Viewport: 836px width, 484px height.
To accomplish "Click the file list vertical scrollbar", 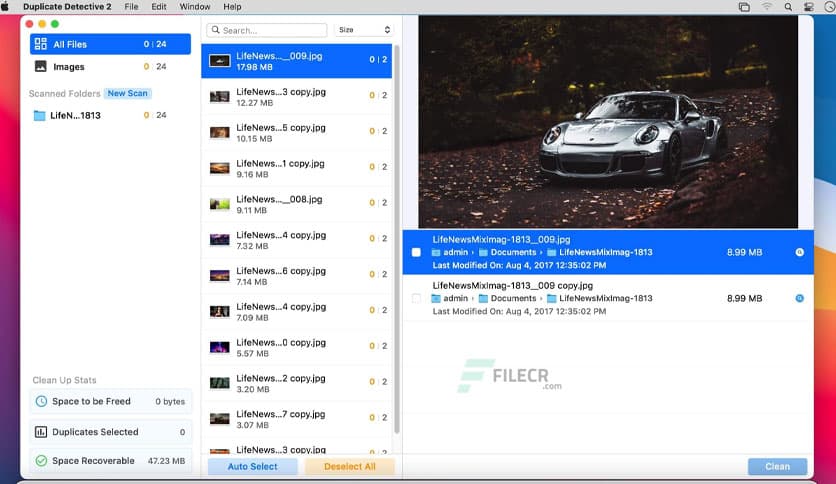I will pyautogui.click(x=397, y=239).
